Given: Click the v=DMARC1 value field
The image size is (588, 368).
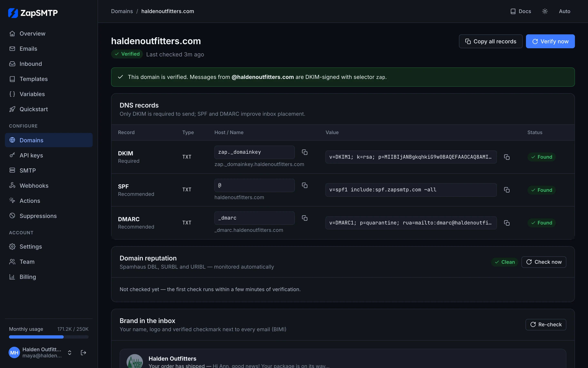Looking at the screenshot, I should click(x=411, y=223).
